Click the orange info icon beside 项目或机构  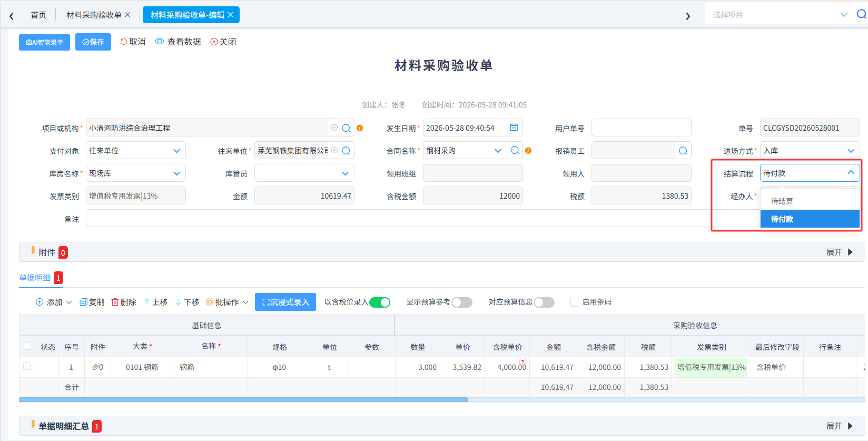point(360,128)
